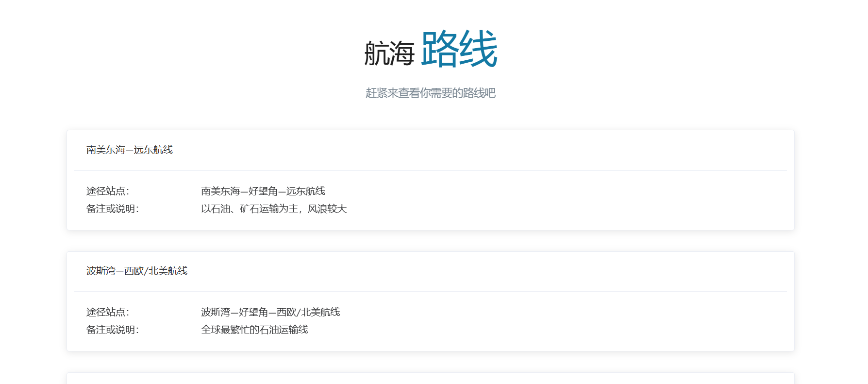Click the note 全球最繁忙的石油运输线
This screenshot has width=868, height=384.
(x=254, y=330)
